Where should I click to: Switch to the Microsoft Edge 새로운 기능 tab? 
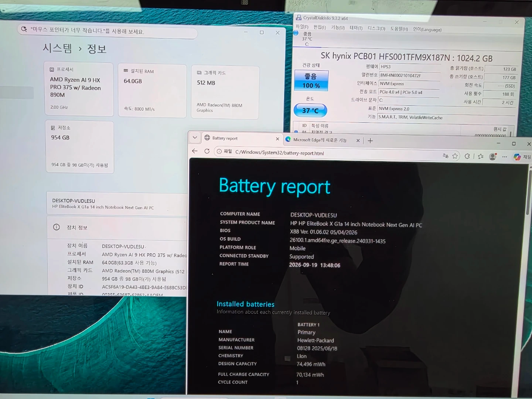pyautogui.click(x=323, y=140)
